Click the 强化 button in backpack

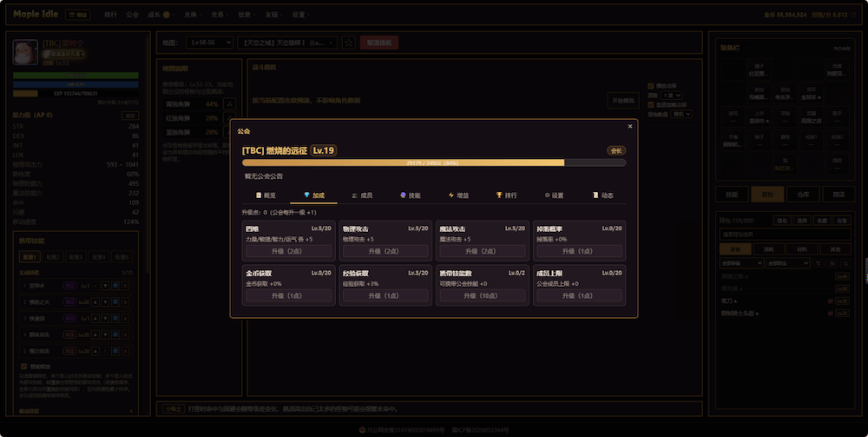[782, 221]
